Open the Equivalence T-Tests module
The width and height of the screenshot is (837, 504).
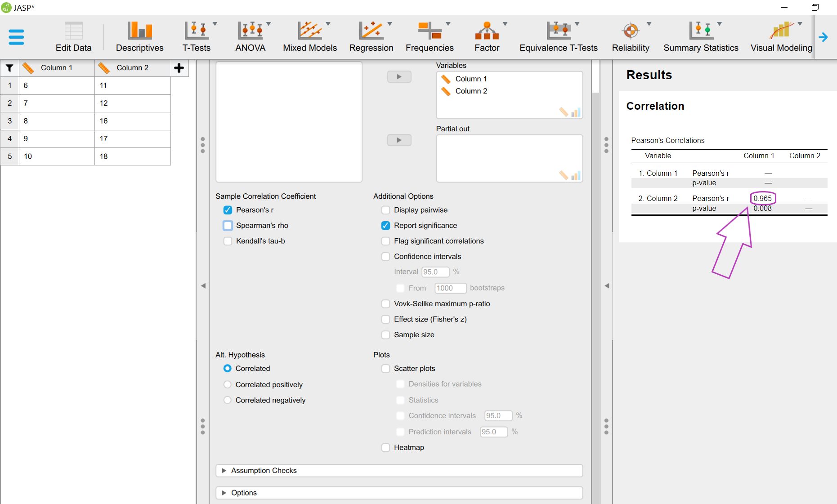559,37
